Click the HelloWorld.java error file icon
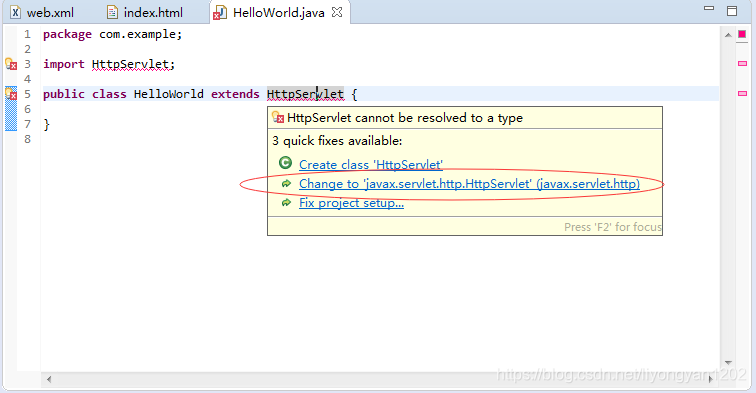The height and width of the screenshot is (393, 756). (220, 13)
